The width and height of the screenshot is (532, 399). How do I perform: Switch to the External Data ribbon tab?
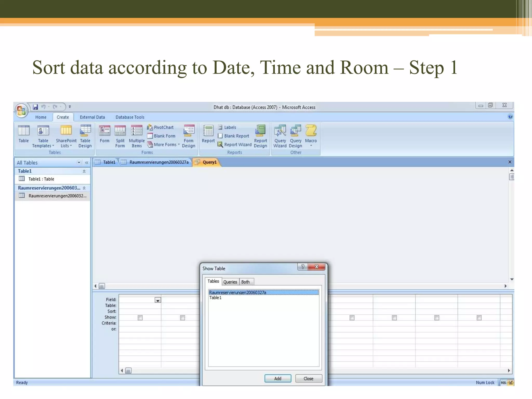(92, 117)
